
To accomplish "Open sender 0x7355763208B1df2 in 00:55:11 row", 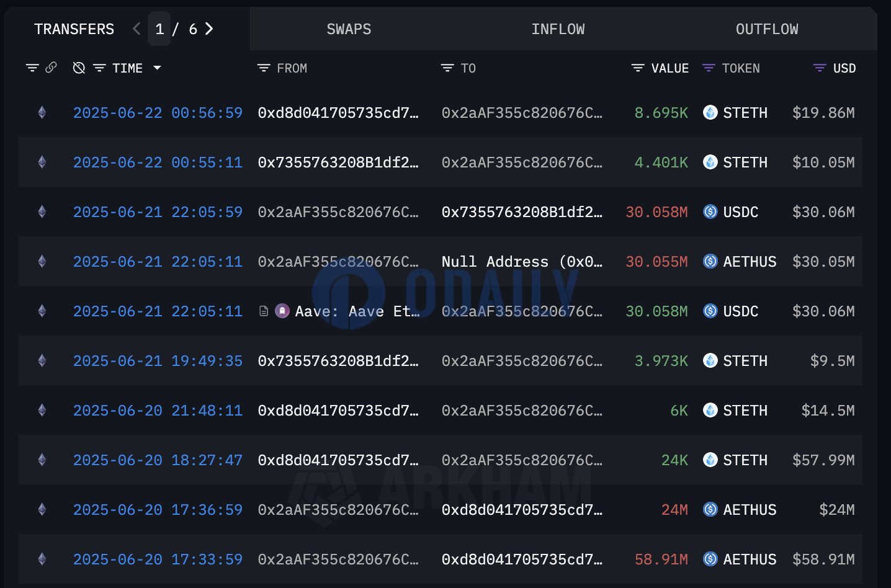I will click(338, 163).
